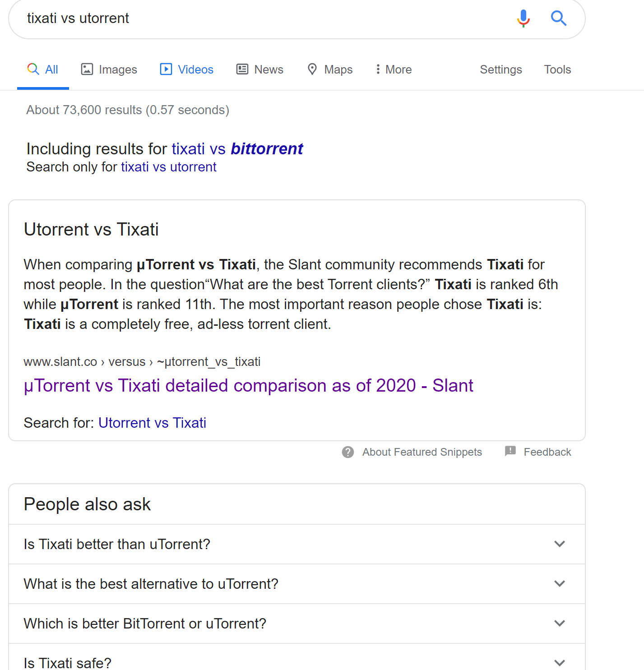This screenshot has width=644, height=670.
Task: Click "Search only for tixati vs utorrent" link
Action: pyautogui.click(x=168, y=167)
